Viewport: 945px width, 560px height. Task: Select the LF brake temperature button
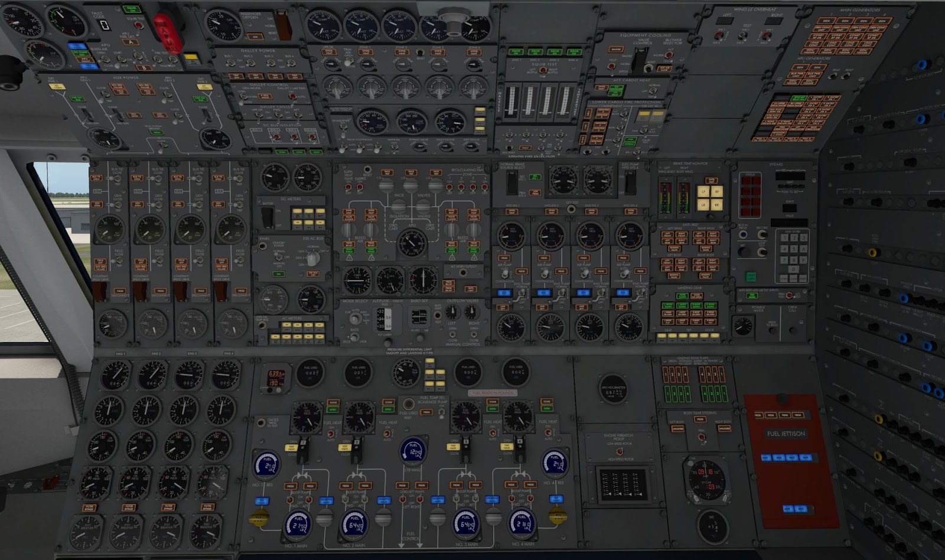click(x=703, y=192)
